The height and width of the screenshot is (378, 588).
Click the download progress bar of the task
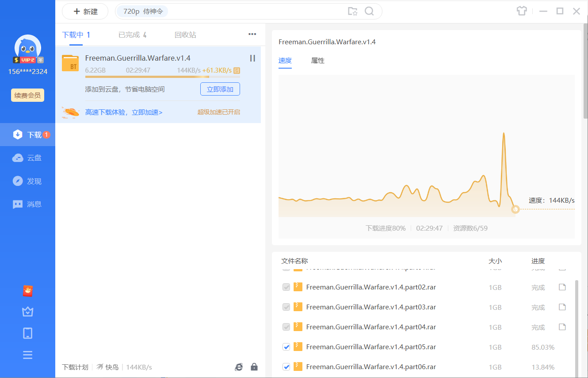coord(162,77)
